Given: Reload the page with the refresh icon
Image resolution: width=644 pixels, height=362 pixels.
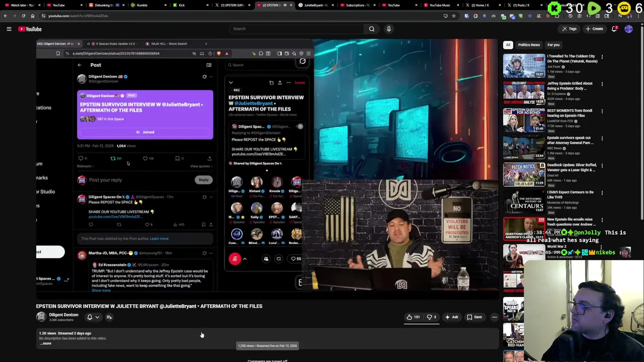Looking at the screenshot, I should tap(24, 16).
